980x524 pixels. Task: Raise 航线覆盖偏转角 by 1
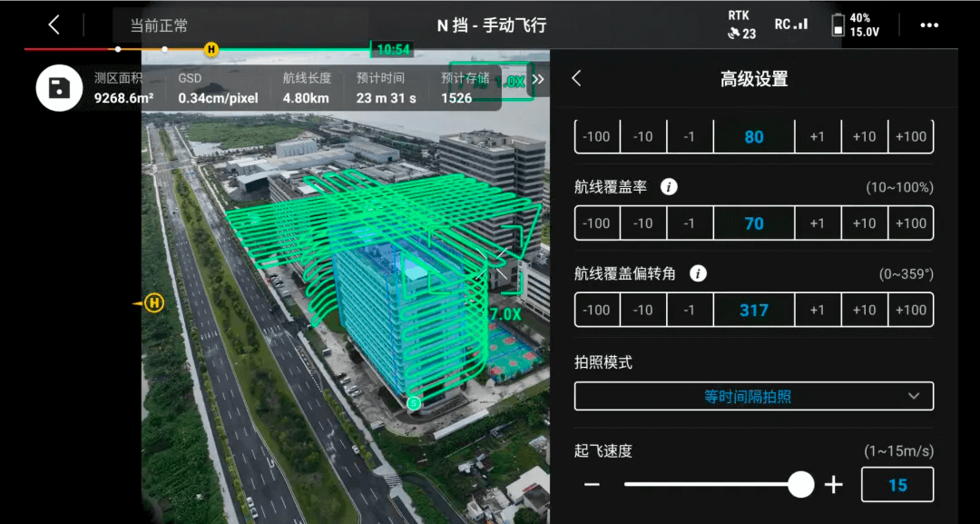(x=818, y=311)
